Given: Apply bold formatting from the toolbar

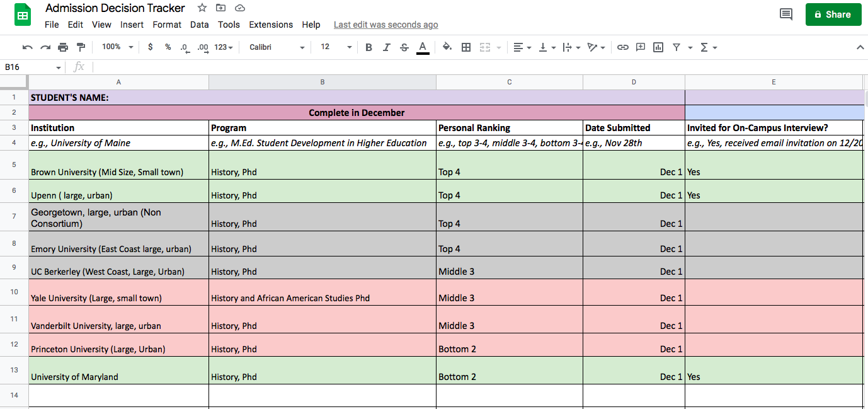Looking at the screenshot, I should (x=368, y=47).
